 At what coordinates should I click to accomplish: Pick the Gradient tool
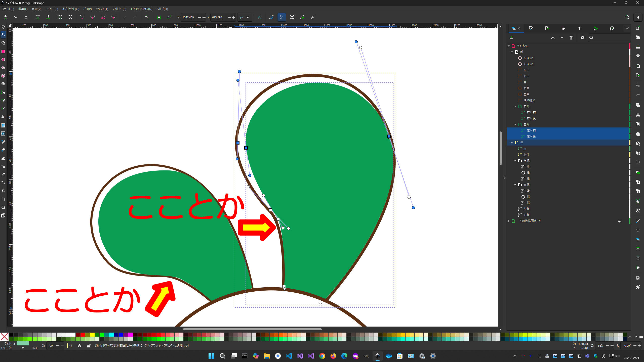3,125
